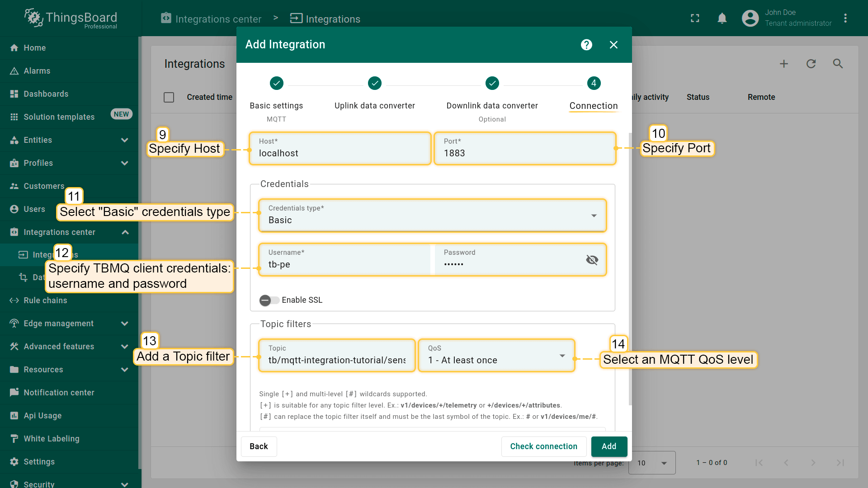Open the help icon in Add Integration dialog
Screen dimensions: 868x488
[586, 44]
